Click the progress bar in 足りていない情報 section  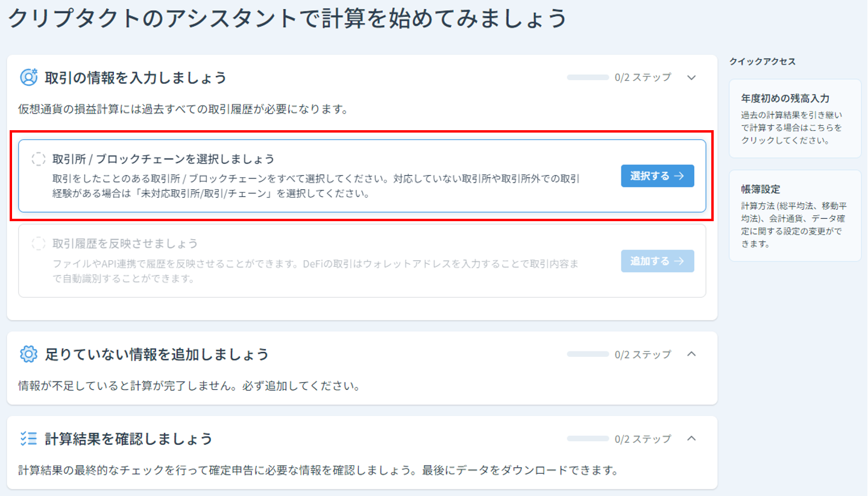(x=588, y=354)
